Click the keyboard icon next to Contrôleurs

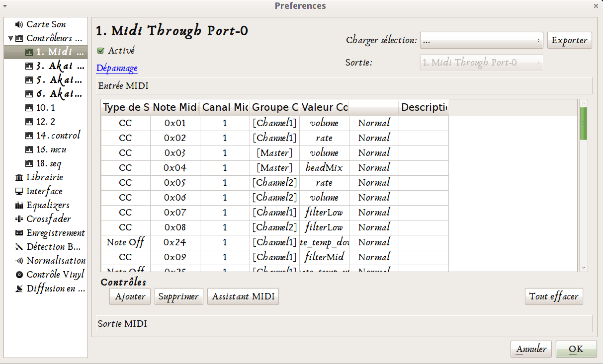[x=19, y=38]
